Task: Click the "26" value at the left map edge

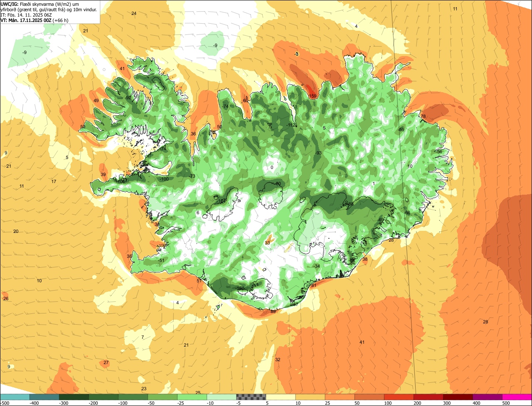Action: click(6, 298)
